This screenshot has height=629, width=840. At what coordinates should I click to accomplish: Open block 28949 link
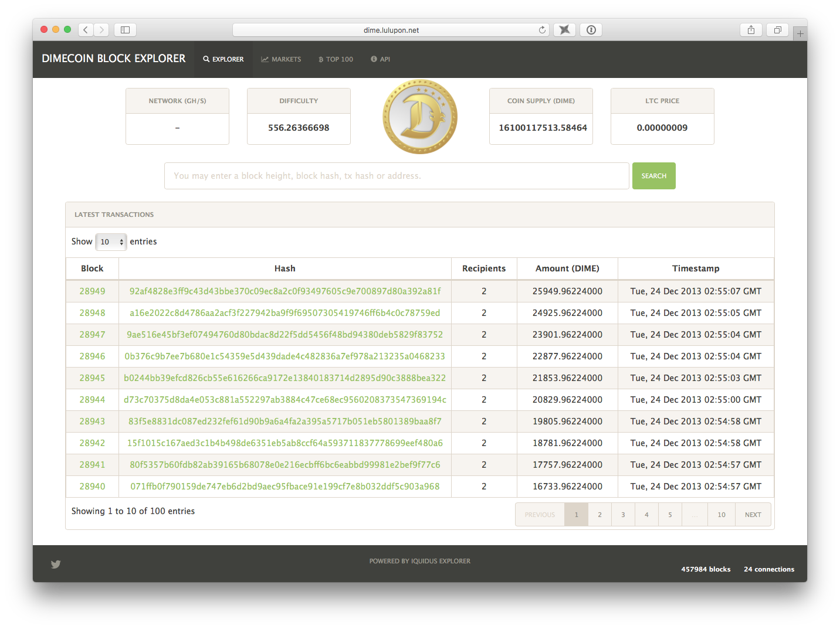[93, 291]
